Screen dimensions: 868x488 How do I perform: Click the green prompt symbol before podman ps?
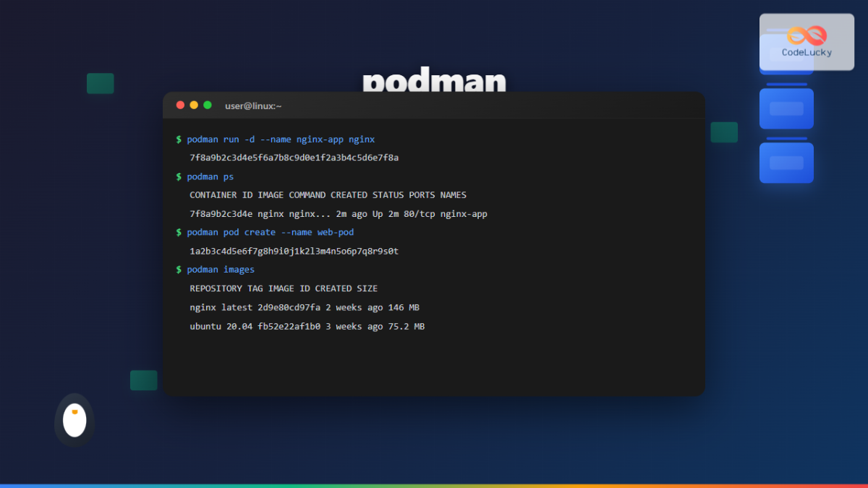click(178, 176)
